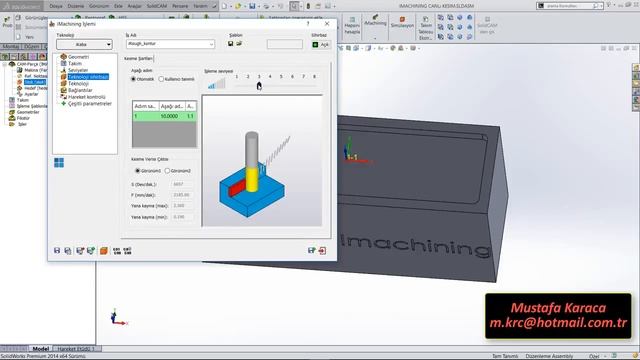This screenshot has height=360, width=640.
Task: Click the Save and Exit icon
Action: (x=312, y=250)
